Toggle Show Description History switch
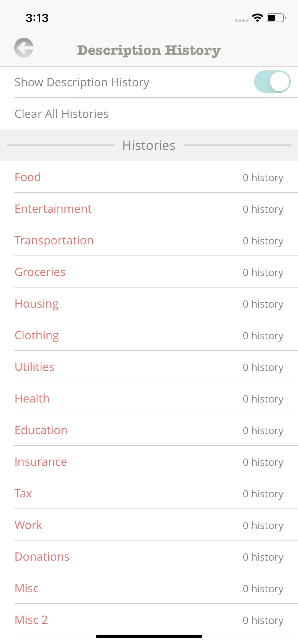The width and height of the screenshot is (298, 644). pos(272,82)
